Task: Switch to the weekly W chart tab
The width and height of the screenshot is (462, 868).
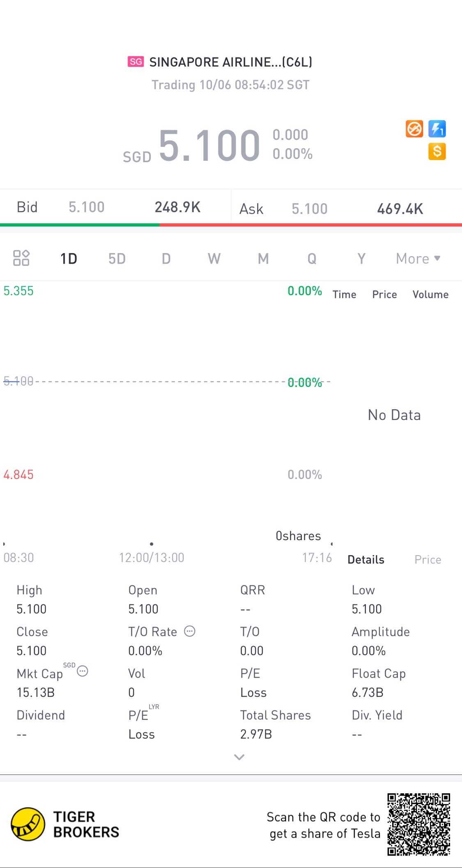Action: (214, 259)
